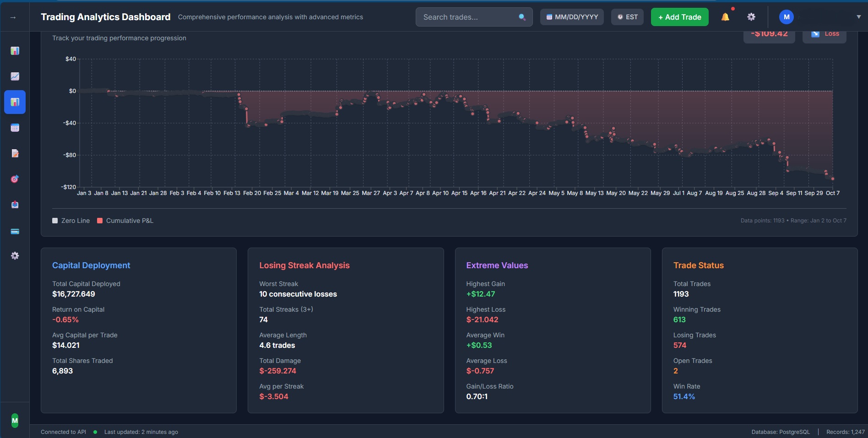Click inside the Search trades field
868x438 pixels.
[467, 17]
